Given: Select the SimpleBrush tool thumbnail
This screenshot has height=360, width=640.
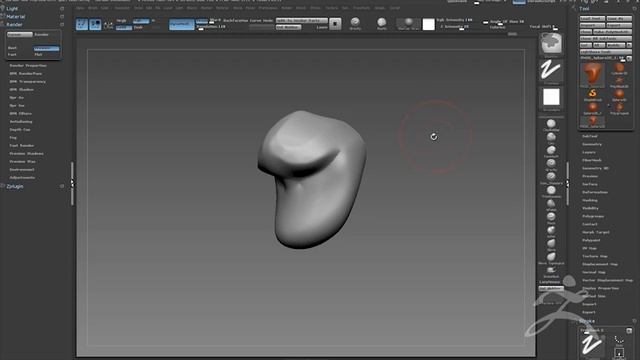Looking at the screenshot, I should pos(592,96).
